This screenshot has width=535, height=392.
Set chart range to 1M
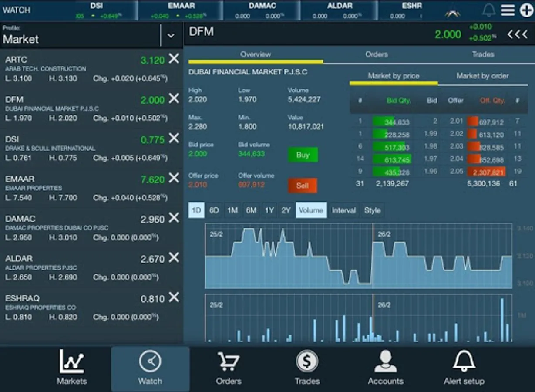click(x=232, y=210)
